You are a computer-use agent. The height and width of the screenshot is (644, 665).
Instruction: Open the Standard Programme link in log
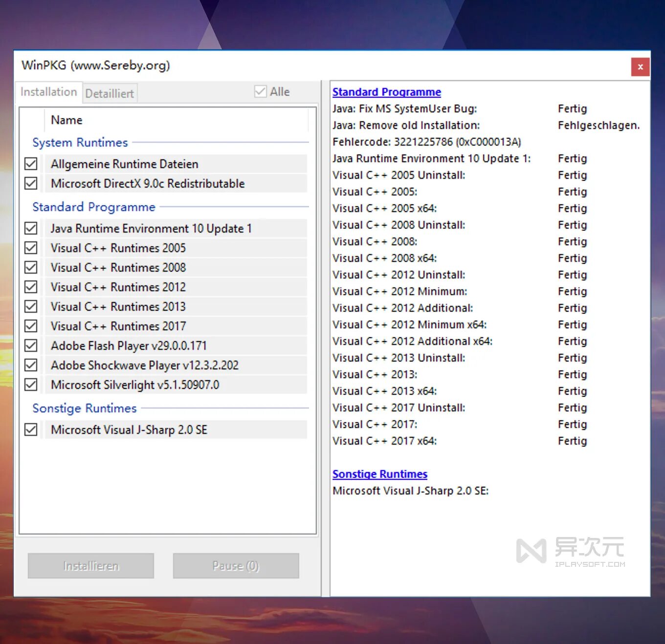(387, 92)
